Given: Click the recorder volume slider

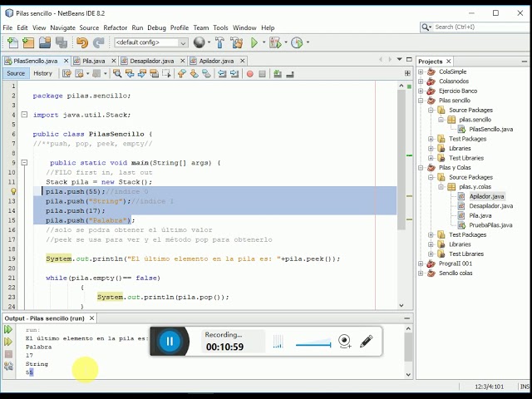Looking at the screenshot, I should (313, 343).
